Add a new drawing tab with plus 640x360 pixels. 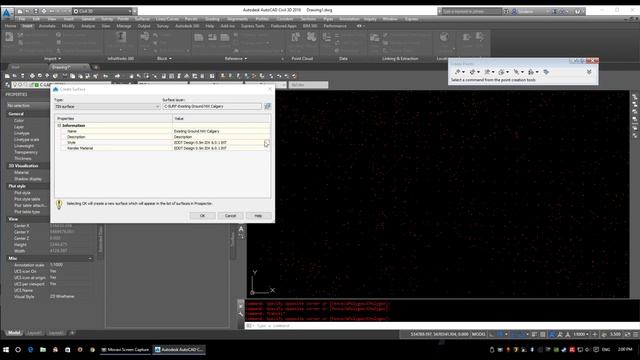(x=96, y=67)
